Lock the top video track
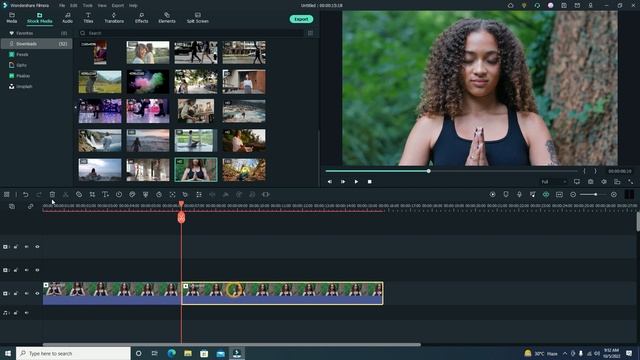Image resolution: width=640 pixels, height=360 pixels. (16, 247)
